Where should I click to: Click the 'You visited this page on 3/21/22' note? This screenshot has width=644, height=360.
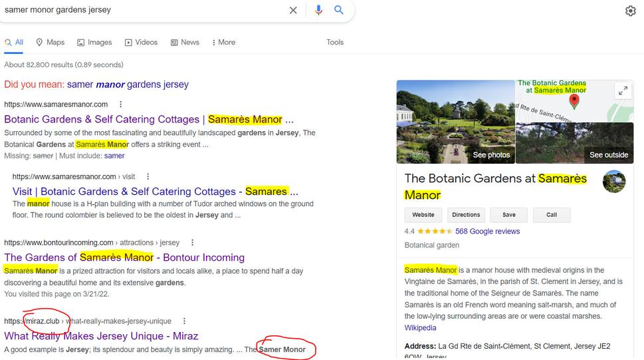pos(56,294)
